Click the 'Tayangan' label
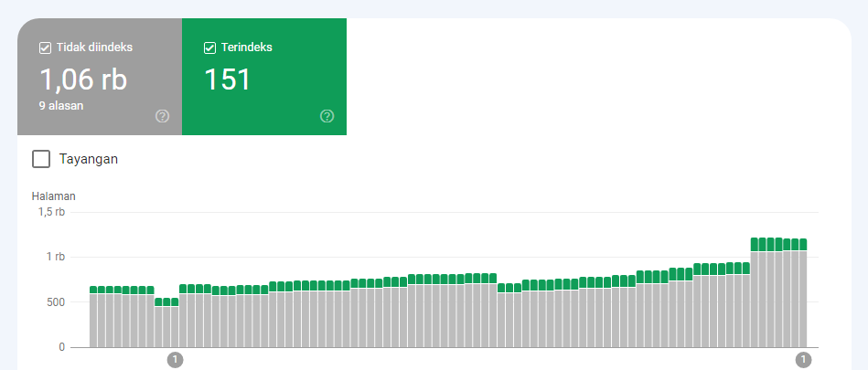Image resolution: width=868 pixels, height=370 pixels. [89, 159]
